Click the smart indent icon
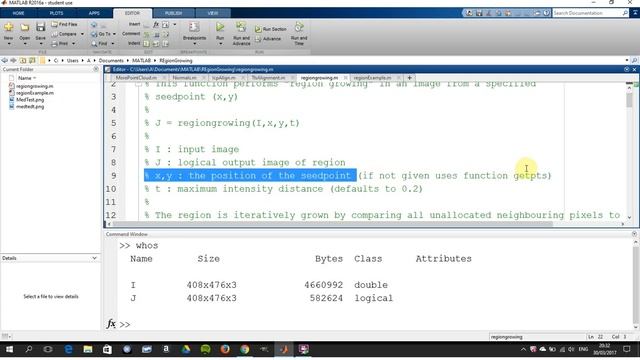 click(x=147, y=43)
